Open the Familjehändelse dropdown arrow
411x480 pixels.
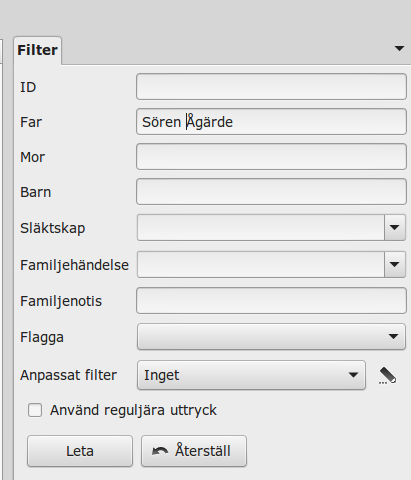395,265
